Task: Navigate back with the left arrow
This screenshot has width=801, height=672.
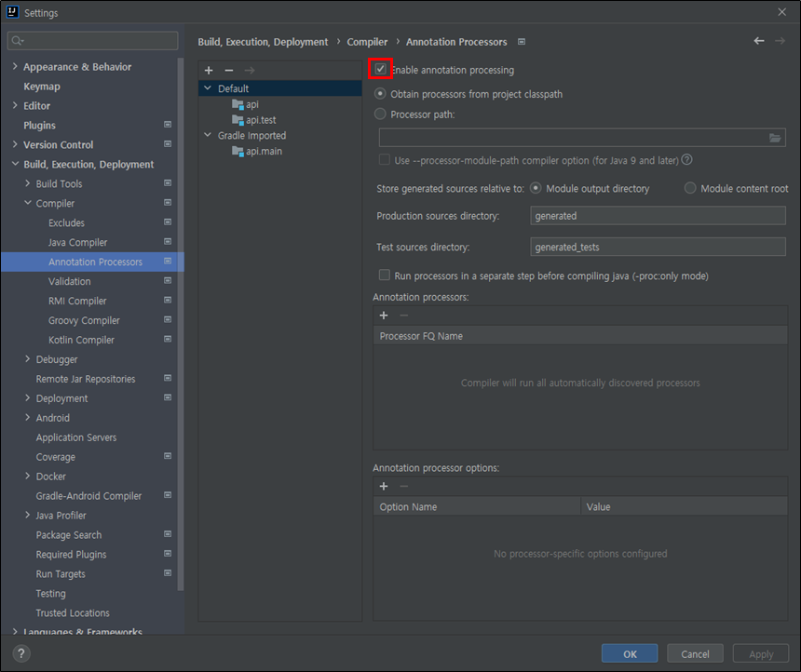Action: click(759, 41)
